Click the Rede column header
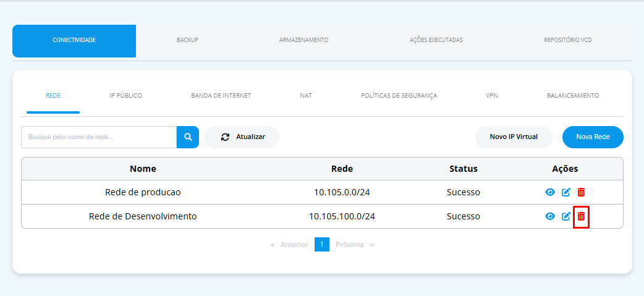This screenshot has height=296, width=644. tap(342, 169)
